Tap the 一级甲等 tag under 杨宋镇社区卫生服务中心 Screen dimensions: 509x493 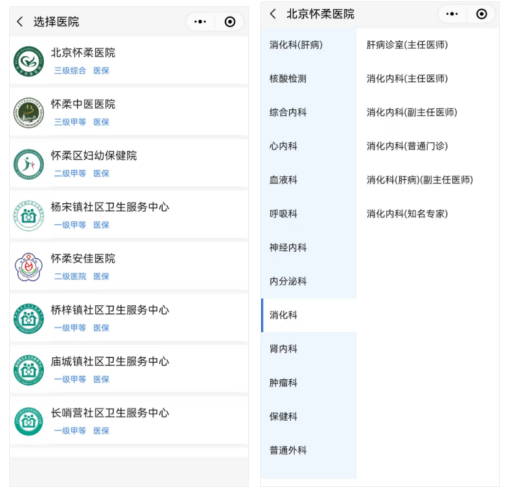[x=70, y=225]
